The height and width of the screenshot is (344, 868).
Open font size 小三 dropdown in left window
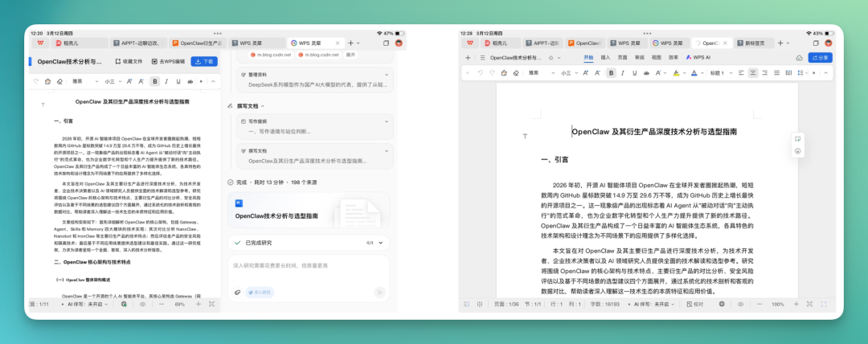point(113,81)
